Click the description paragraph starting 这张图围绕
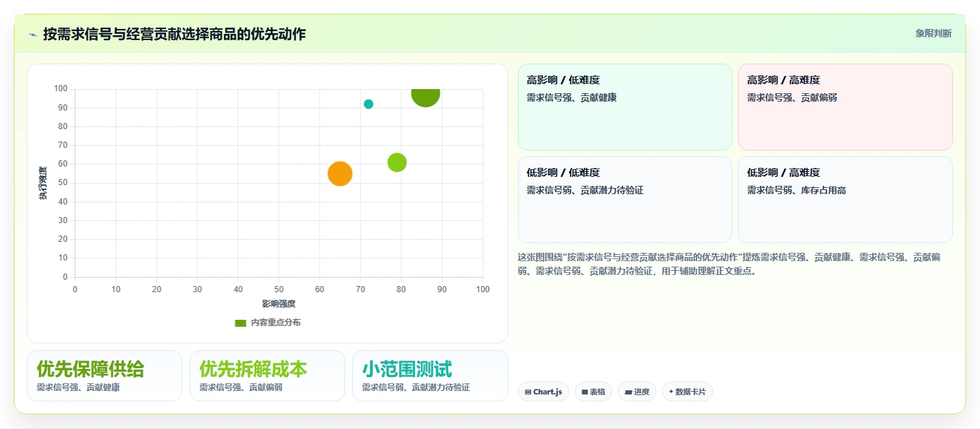The height and width of the screenshot is (429, 980). 730,264
